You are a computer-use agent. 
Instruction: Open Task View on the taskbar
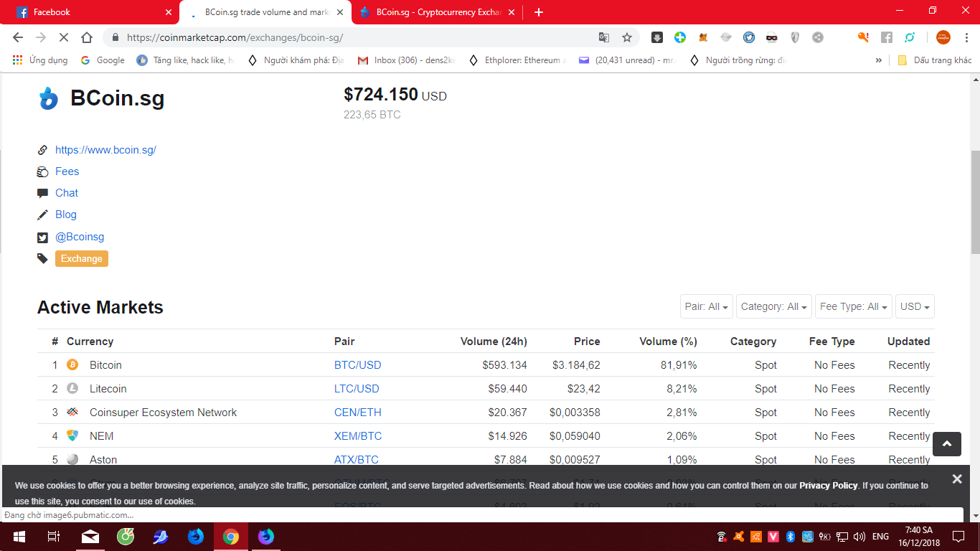(x=53, y=537)
